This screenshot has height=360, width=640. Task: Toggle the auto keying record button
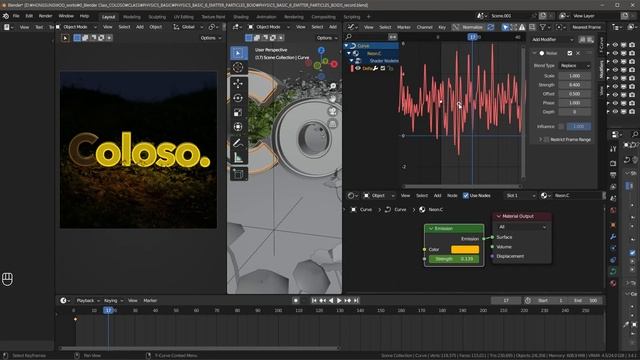pyautogui.click(x=296, y=300)
